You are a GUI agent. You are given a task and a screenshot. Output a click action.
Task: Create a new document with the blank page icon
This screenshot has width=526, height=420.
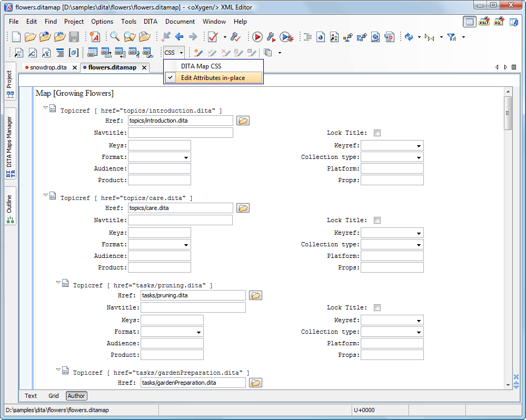[16, 37]
